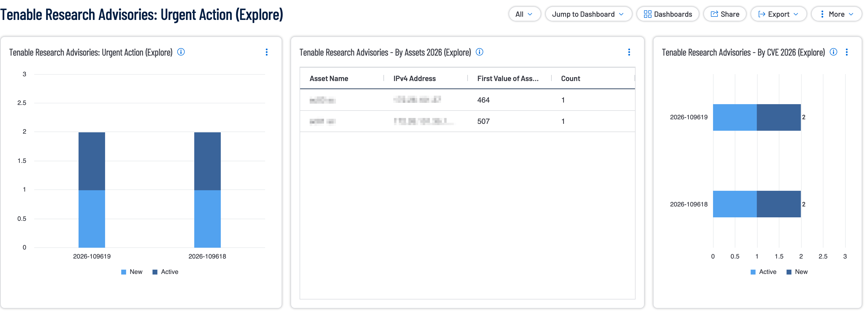Toggle Active legend in By CVE chart
Viewport: 868px width, 313px height.
763,272
